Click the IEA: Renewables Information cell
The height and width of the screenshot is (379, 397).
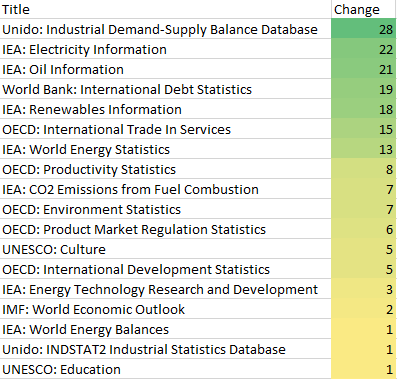pos(165,109)
